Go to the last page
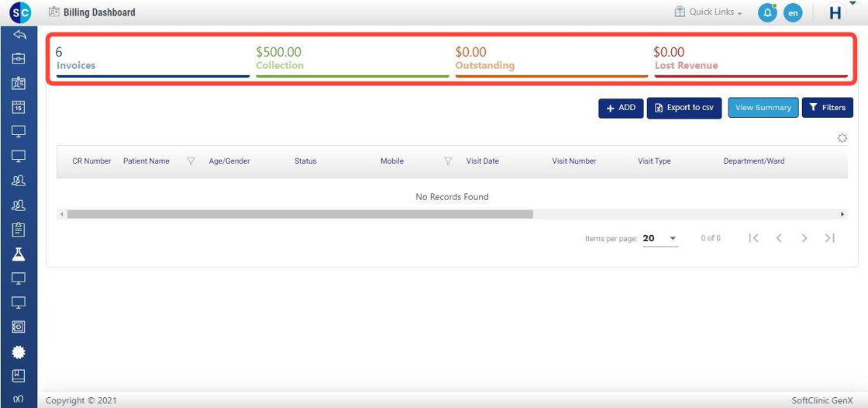 830,238
